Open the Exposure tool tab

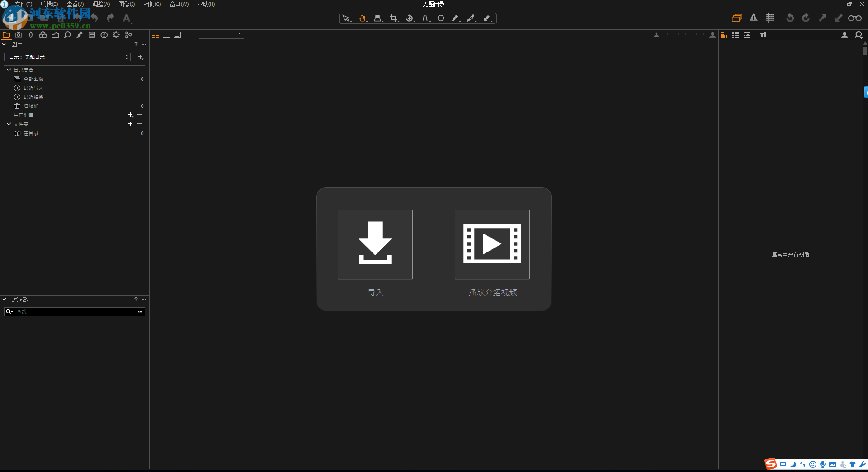[55, 35]
